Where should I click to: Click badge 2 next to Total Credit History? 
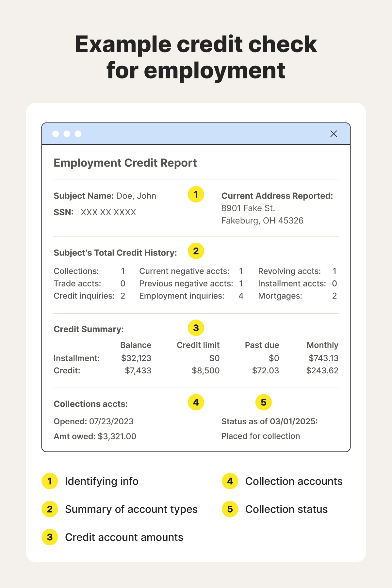tap(196, 251)
